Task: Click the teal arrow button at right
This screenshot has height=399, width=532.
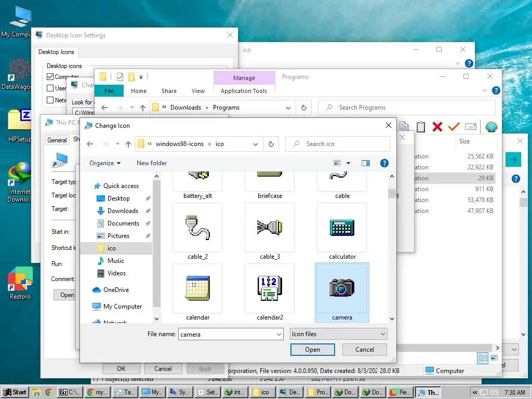Action: tap(513, 159)
